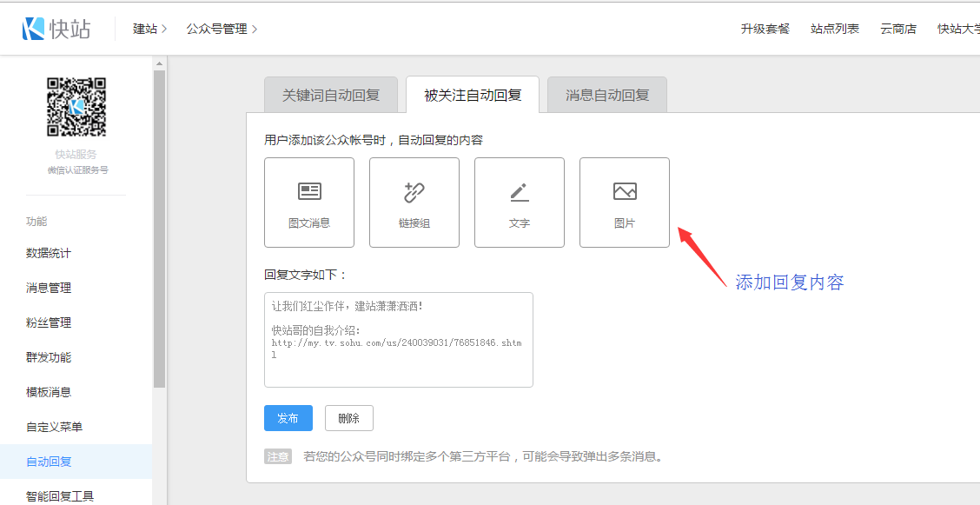Open the 消息自动回复 tab
Viewport: 980px width, 505px height.
(607, 95)
